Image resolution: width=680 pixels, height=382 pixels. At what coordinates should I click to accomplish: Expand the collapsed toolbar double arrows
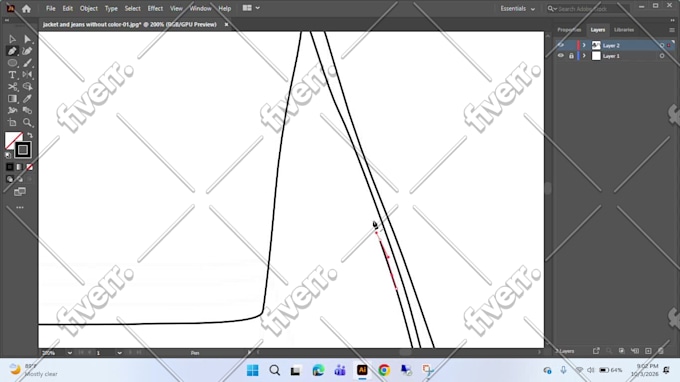click(7, 20)
